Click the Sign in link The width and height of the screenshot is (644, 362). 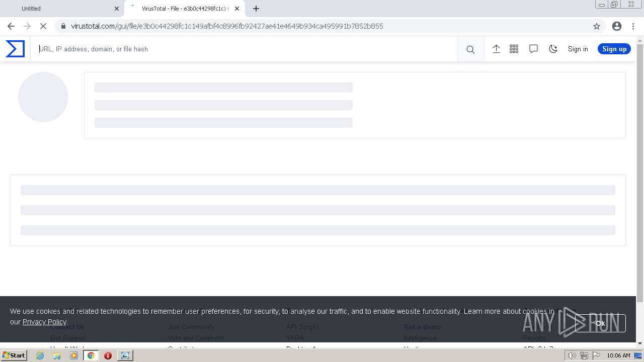pos(578,49)
